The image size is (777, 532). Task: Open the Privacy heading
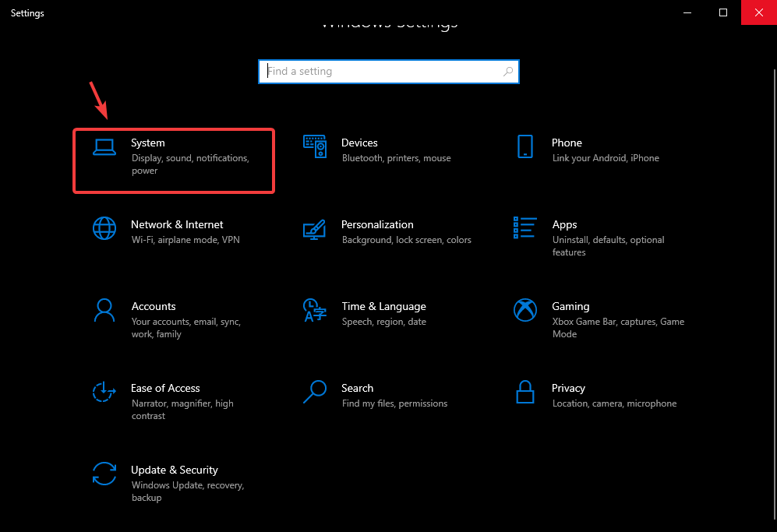tap(568, 389)
